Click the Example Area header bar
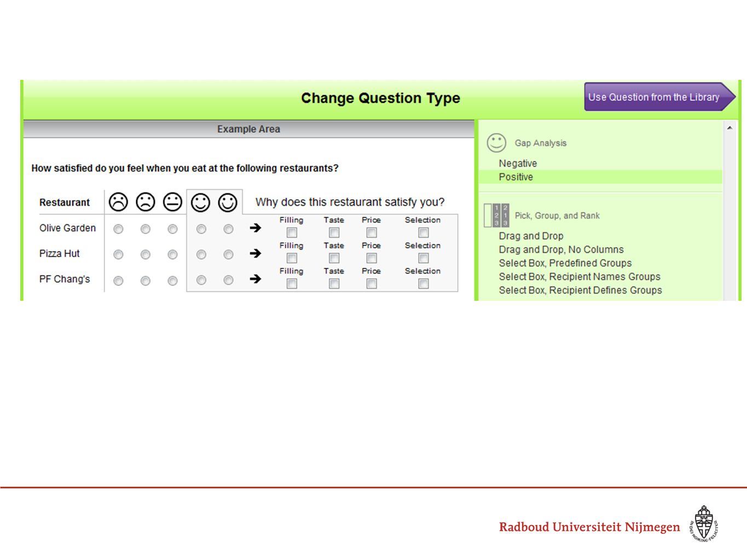The width and height of the screenshot is (747, 560). (x=248, y=129)
